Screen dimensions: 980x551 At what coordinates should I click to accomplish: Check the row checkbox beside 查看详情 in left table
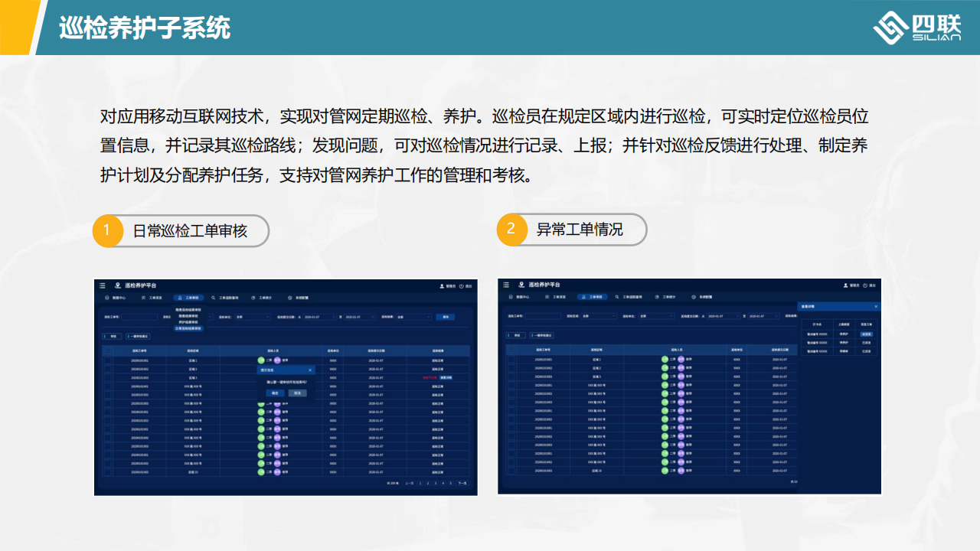(107, 377)
